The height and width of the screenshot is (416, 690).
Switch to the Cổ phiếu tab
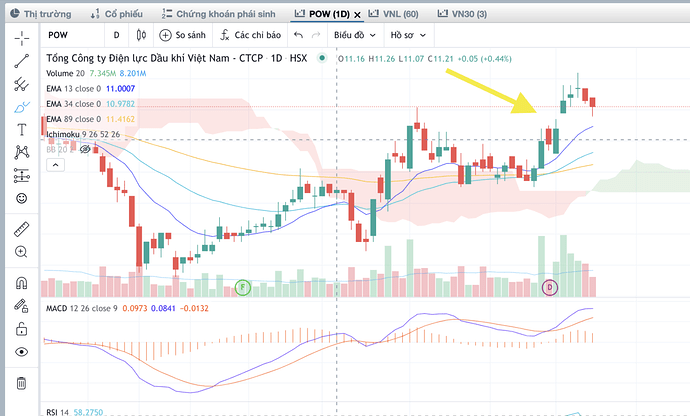coord(117,14)
